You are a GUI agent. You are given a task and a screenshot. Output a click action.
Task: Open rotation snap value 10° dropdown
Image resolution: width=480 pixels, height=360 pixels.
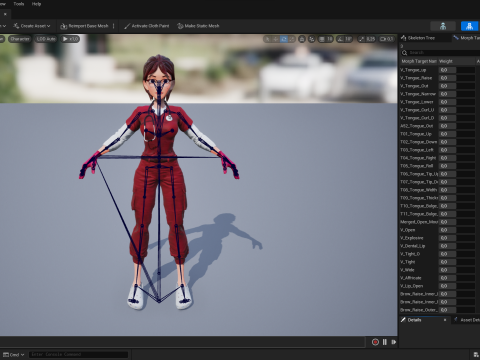pos(348,39)
